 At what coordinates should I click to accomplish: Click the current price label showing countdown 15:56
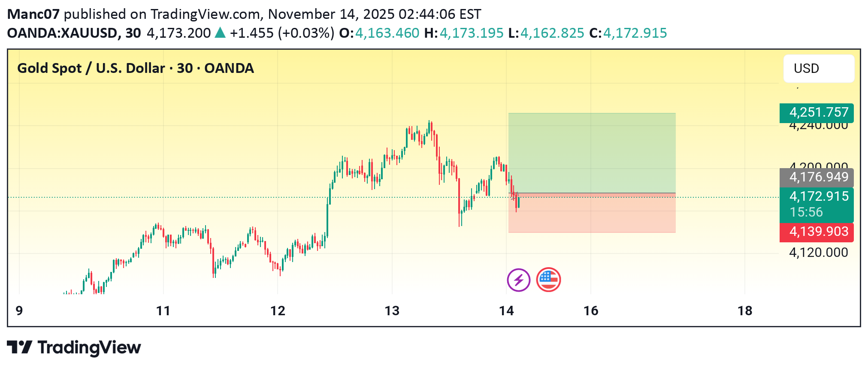(816, 205)
